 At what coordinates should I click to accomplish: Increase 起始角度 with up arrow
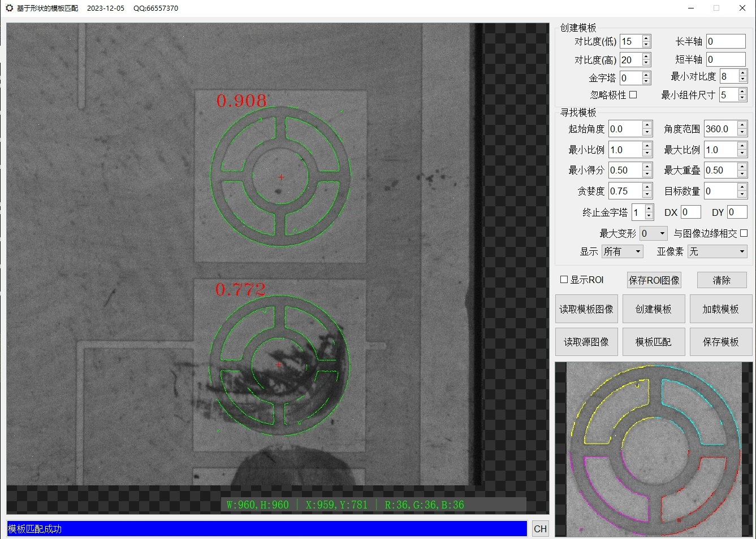click(647, 125)
